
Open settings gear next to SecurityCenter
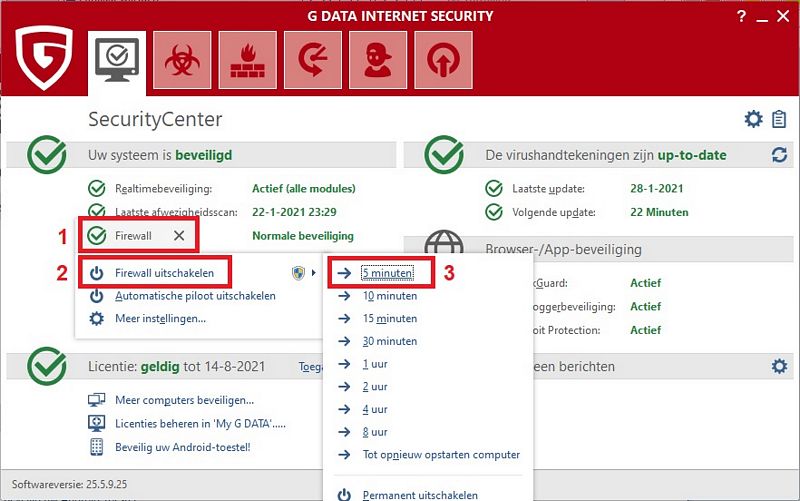(753, 119)
